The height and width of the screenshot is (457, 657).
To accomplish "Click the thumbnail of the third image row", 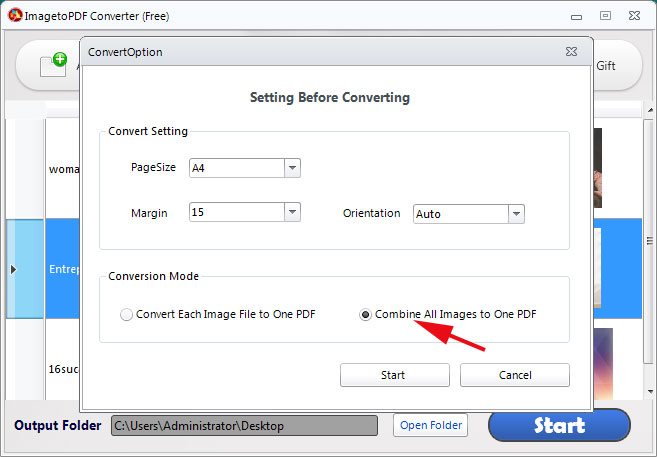I will [x=603, y=364].
